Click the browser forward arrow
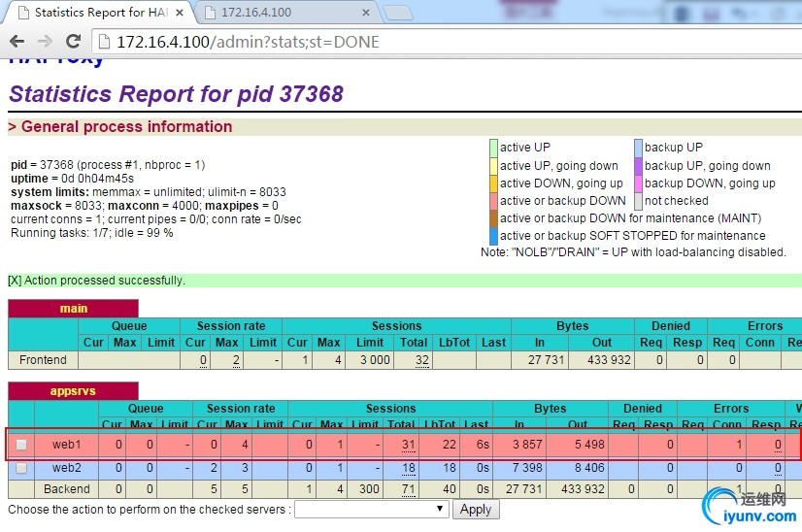The width and height of the screenshot is (802, 532). [x=45, y=42]
